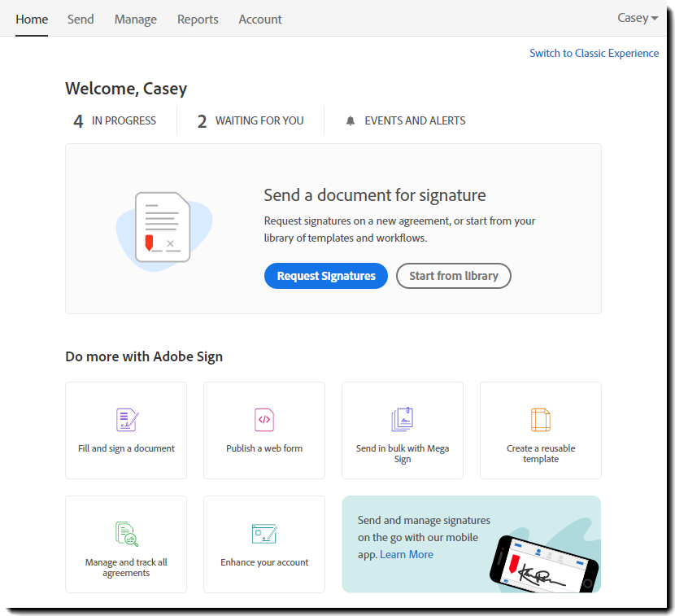Image resolution: width=675 pixels, height=616 pixels.
Task: View the 4 In Progress agreements
Action: click(115, 120)
